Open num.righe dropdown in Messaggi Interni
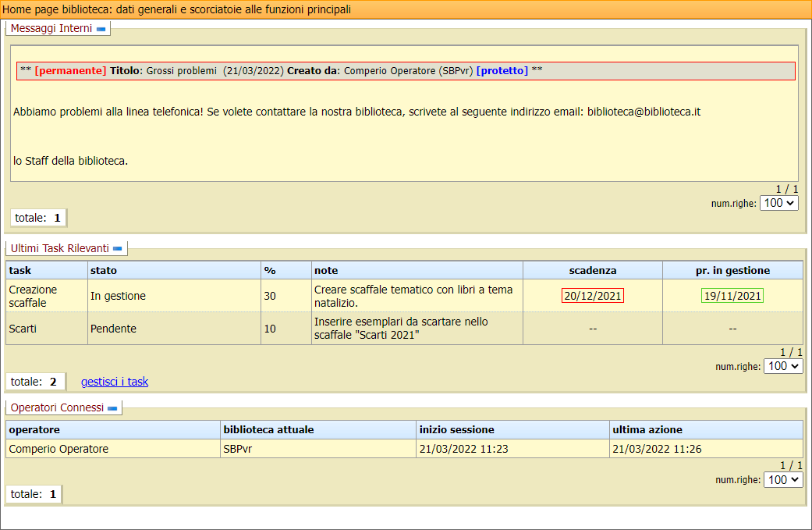812x530 pixels. (x=779, y=203)
